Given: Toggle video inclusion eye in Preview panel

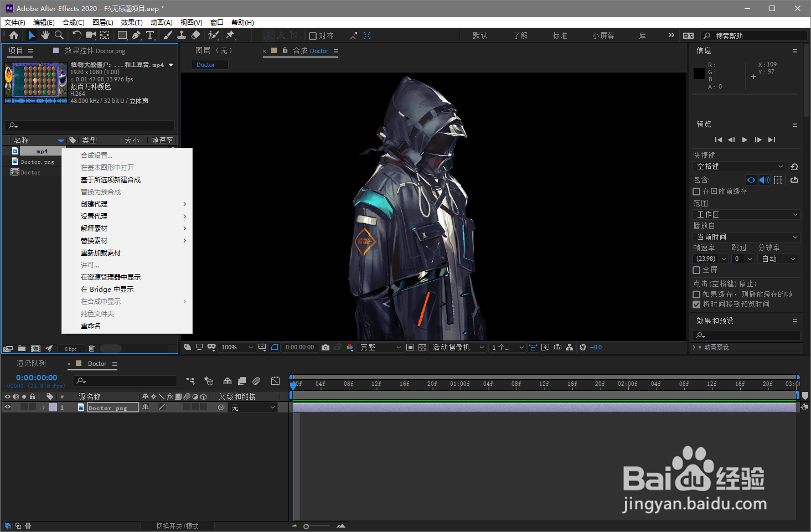Looking at the screenshot, I should tap(751, 180).
